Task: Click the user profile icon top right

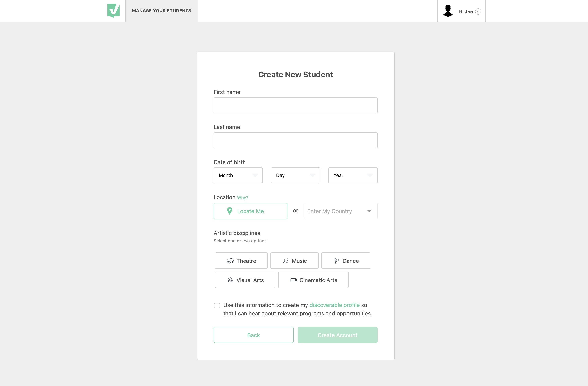Action: pos(448,11)
